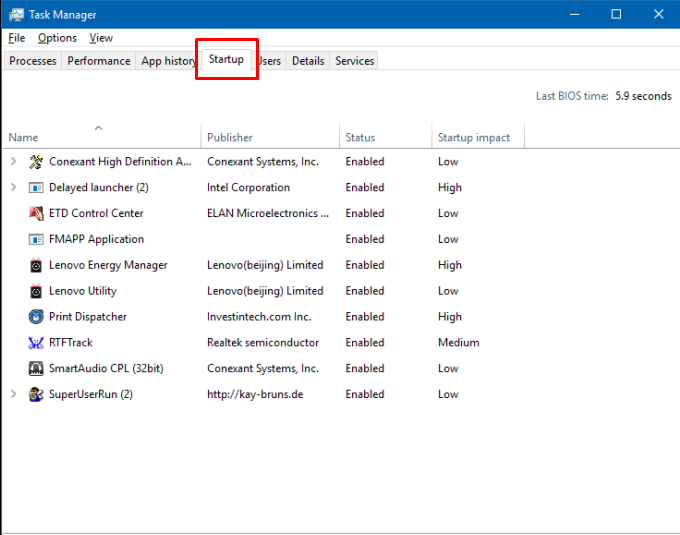Click the Medium startup impact value
The height and width of the screenshot is (535, 680).
click(x=459, y=343)
